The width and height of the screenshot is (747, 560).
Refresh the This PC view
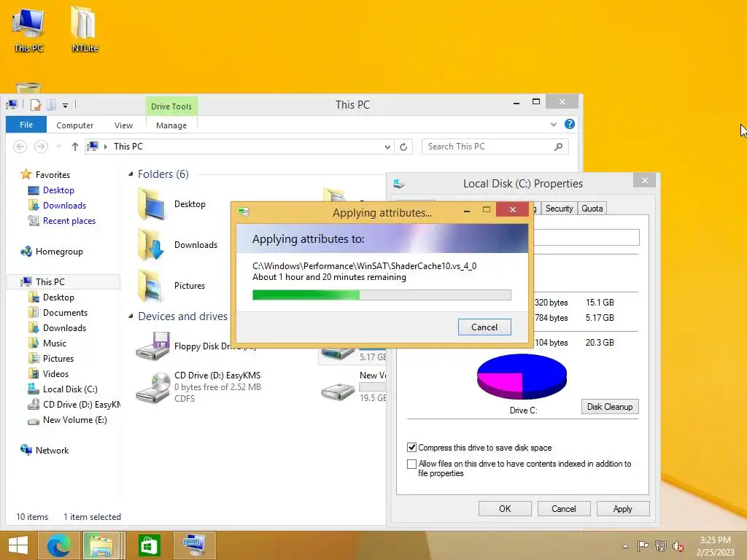coord(403,147)
